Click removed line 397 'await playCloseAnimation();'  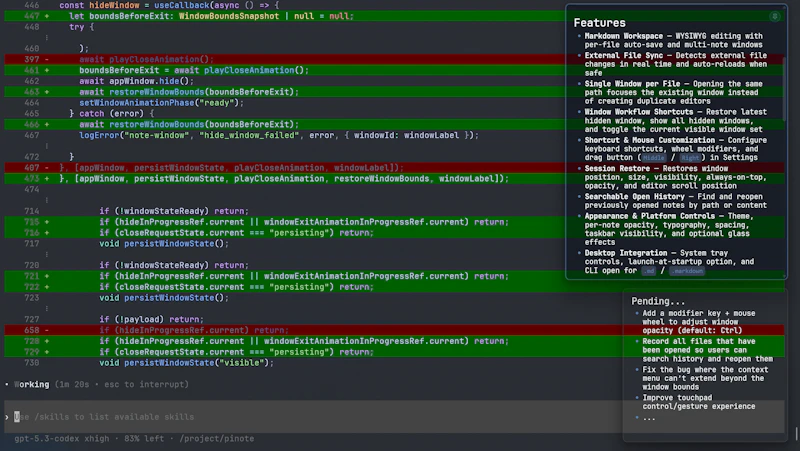(x=146, y=59)
